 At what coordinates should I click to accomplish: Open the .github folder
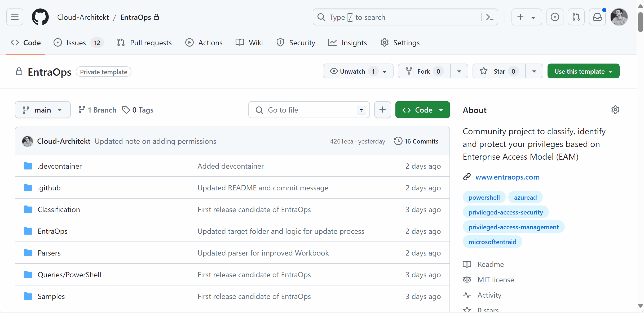49,188
